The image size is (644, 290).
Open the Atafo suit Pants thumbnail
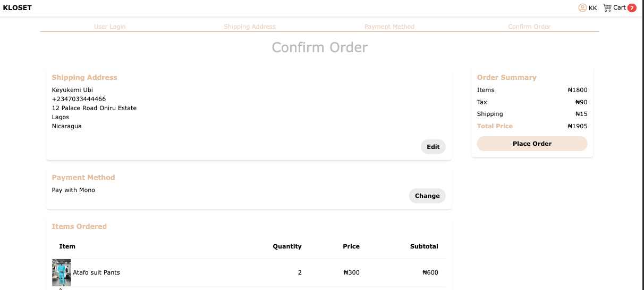point(61,272)
